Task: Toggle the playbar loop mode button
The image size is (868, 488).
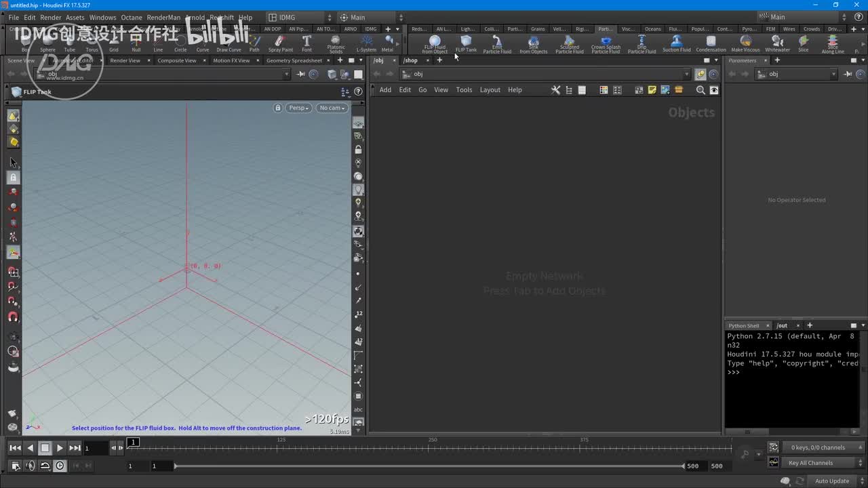Action: pos(45,466)
